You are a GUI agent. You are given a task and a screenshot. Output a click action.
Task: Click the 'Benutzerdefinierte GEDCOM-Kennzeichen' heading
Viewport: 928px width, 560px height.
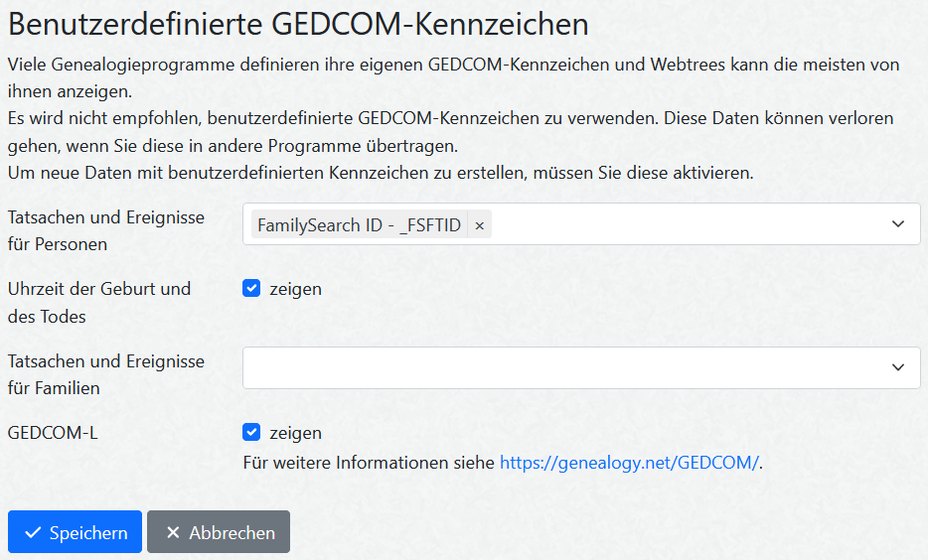tap(298, 24)
